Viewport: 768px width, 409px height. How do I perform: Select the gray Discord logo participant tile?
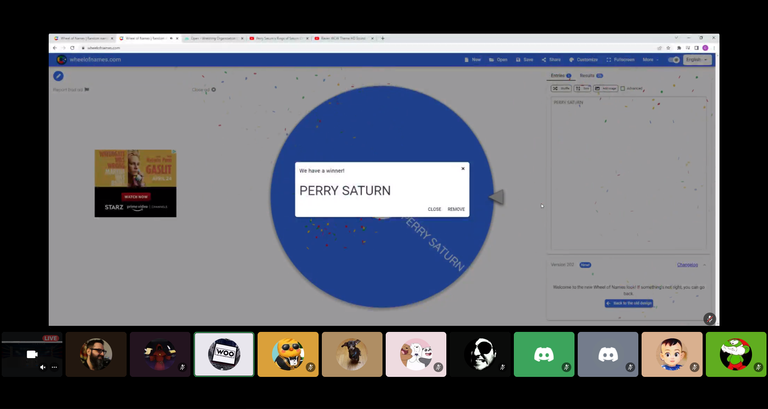(608, 354)
